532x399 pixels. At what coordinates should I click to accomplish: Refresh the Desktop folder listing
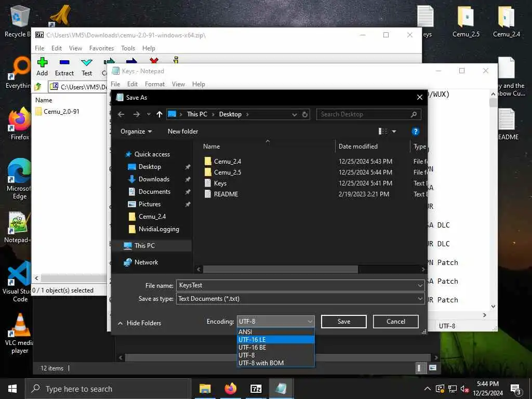point(305,115)
